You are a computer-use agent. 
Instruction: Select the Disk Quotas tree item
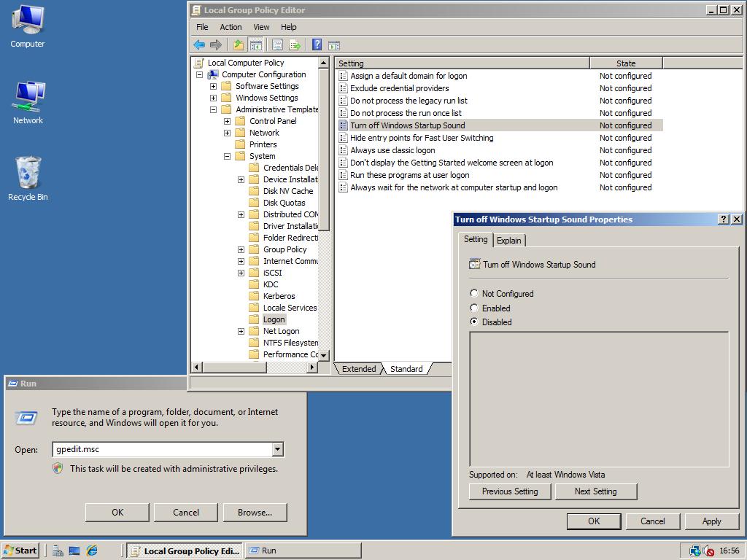tap(284, 203)
